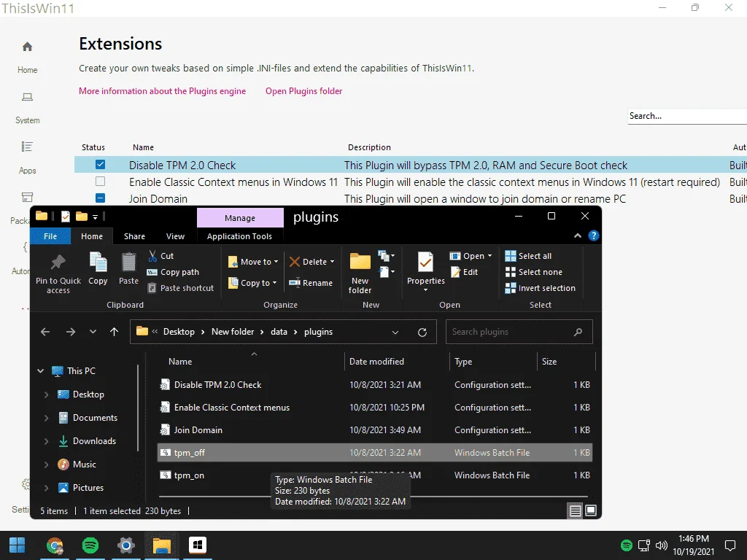Expand Downloads tree node
The image size is (747, 560).
click(x=46, y=441)
